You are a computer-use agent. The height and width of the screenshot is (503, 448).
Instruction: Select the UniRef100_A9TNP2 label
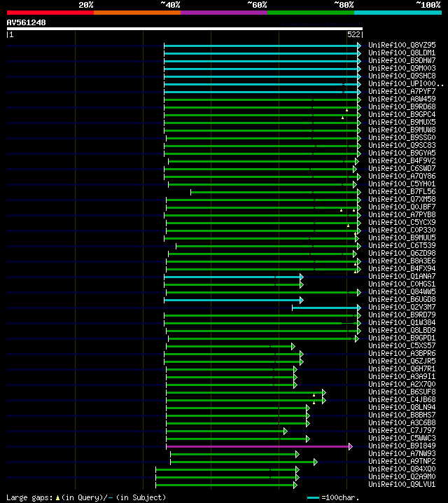click(x=402, y=461)
